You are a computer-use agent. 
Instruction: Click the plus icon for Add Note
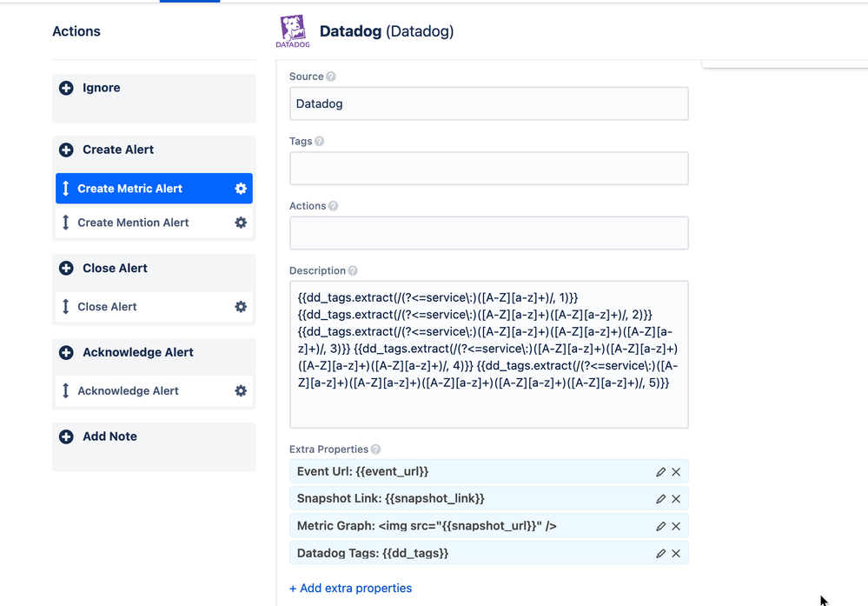(66, 436)
